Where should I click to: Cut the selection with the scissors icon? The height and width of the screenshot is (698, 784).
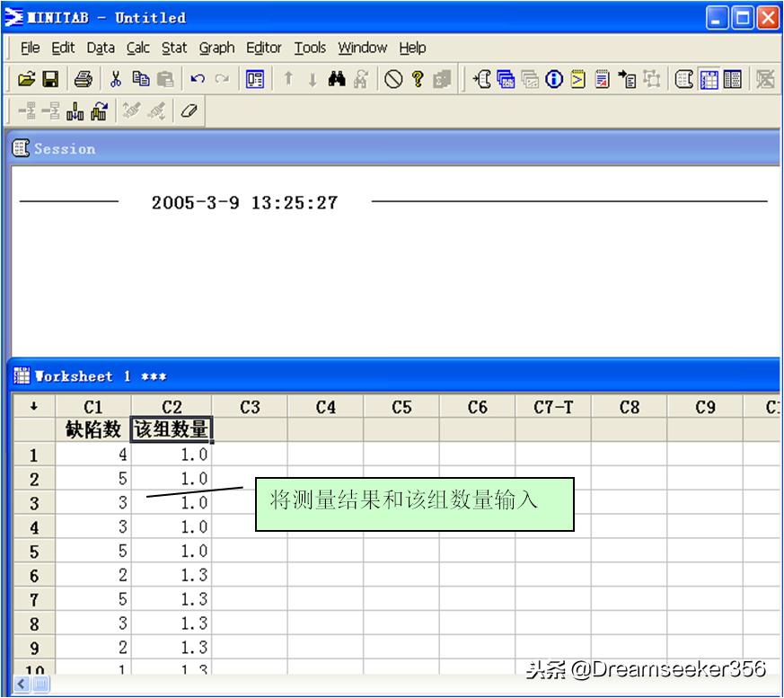pos(116,79)
